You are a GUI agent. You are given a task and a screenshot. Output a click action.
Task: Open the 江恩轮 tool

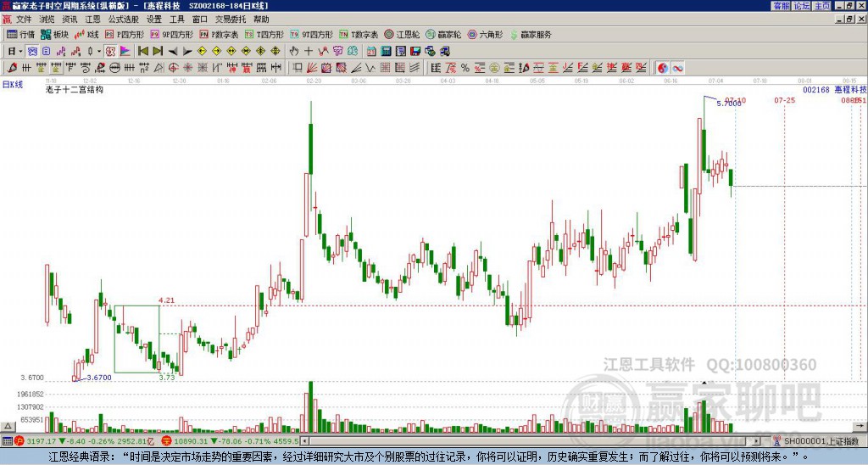403,34
